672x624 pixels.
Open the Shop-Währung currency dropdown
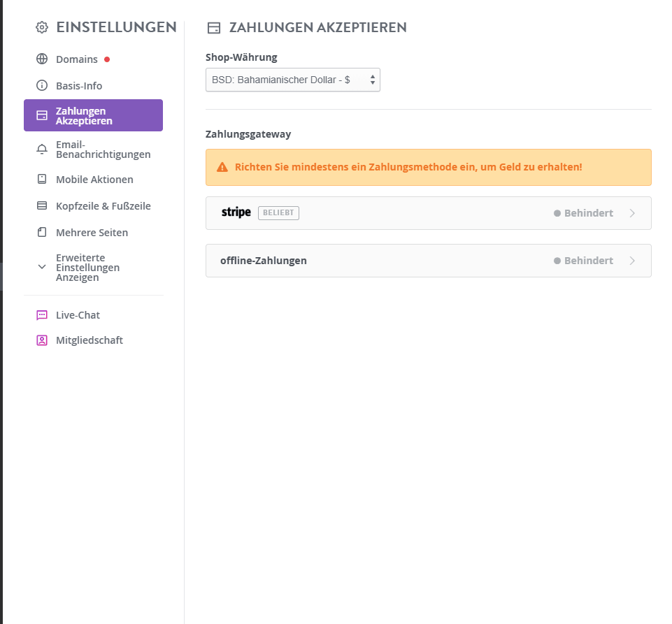tap(293, 80)
